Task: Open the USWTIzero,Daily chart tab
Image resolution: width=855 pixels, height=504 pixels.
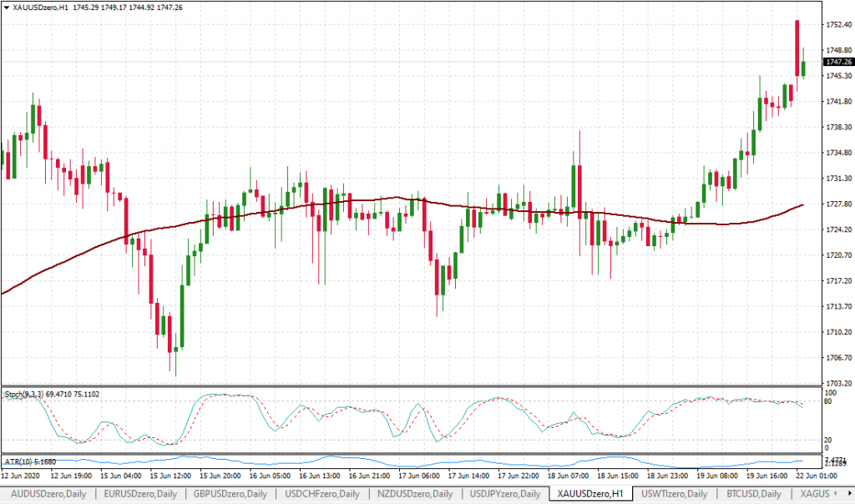Action: click(x=675, y=494)
